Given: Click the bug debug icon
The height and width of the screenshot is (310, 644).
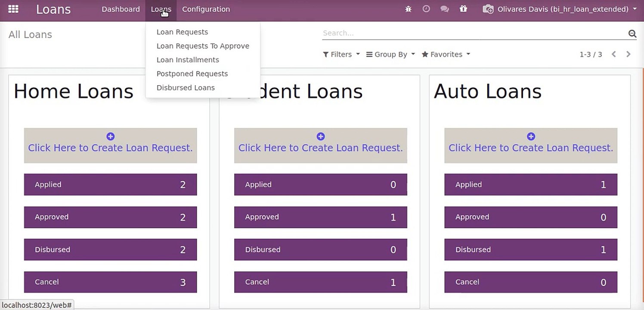Looking at the screenshot, I should click(x=408, y=9).
